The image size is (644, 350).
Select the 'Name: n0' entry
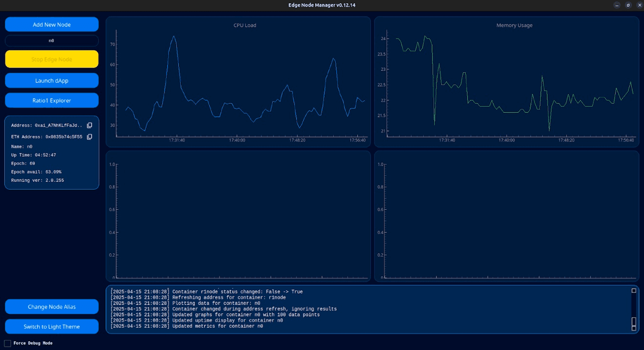[22, 147]
